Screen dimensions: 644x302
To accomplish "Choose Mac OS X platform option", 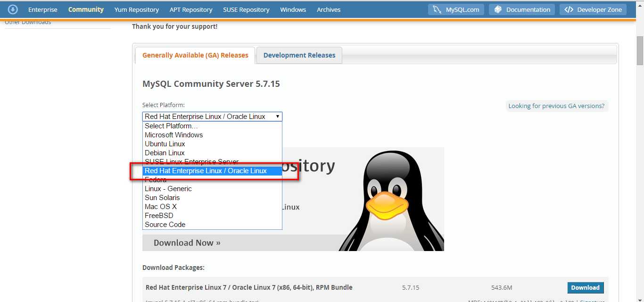I will pyautogui.click(x=212, y=207).
